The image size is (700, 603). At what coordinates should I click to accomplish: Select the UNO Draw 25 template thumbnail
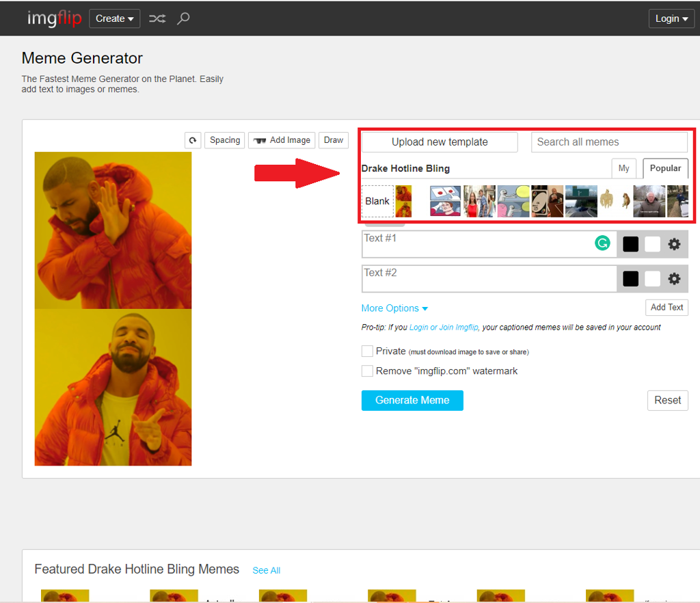coord(548,201)
